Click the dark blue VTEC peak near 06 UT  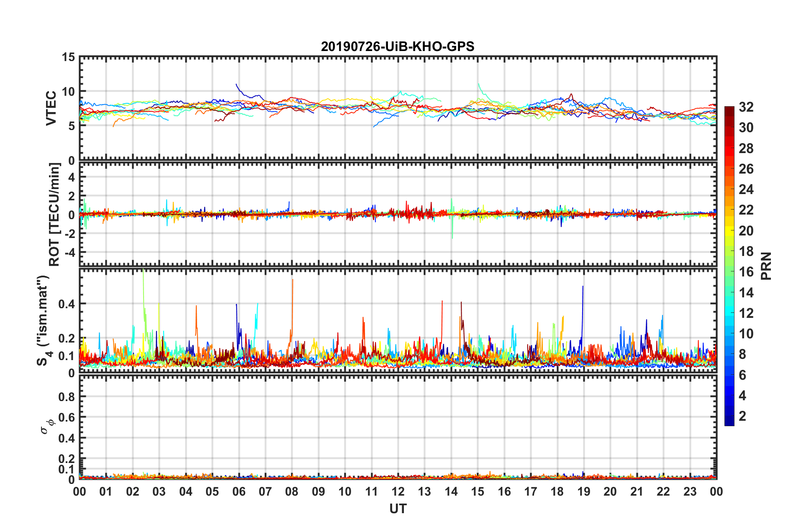pos(237,85)
